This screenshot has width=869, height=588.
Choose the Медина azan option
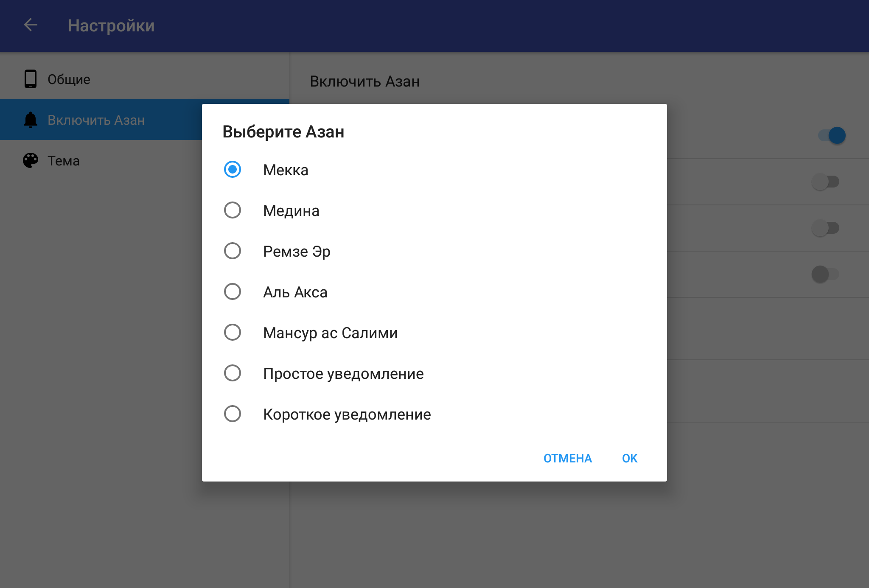coord(233,210)
